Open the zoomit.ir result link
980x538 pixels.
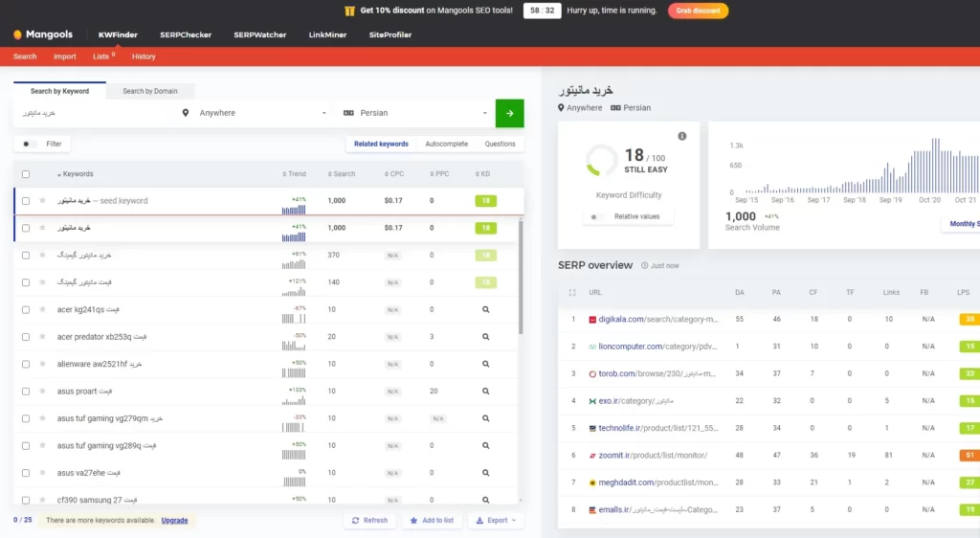coord(653,456)
